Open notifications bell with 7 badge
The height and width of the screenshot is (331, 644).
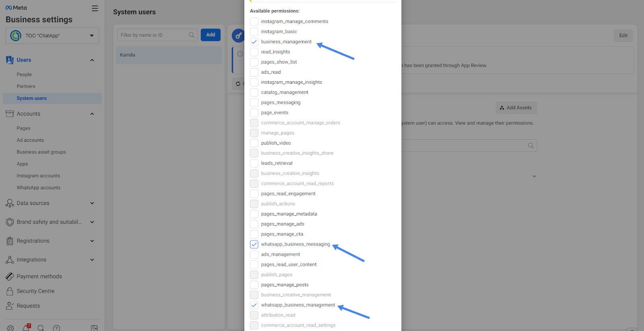point(26,327)
